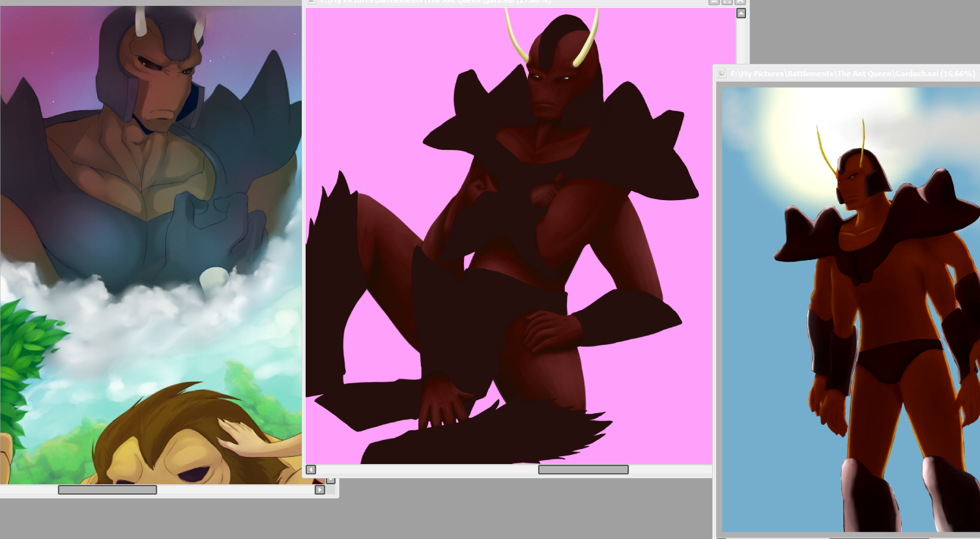Click the horizontal scrollbar thumb of the left canvas window
980x539 pixels.
tap(108, 489)
